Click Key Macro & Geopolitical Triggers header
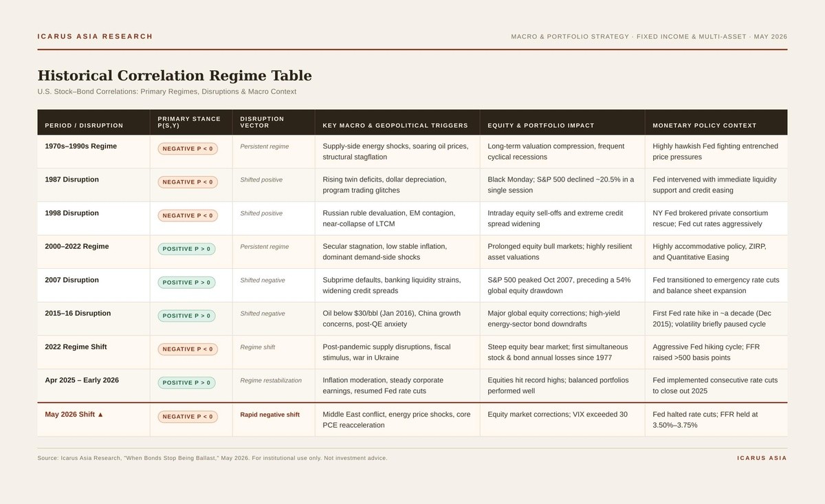825x504 pixels. coord(395,125)
